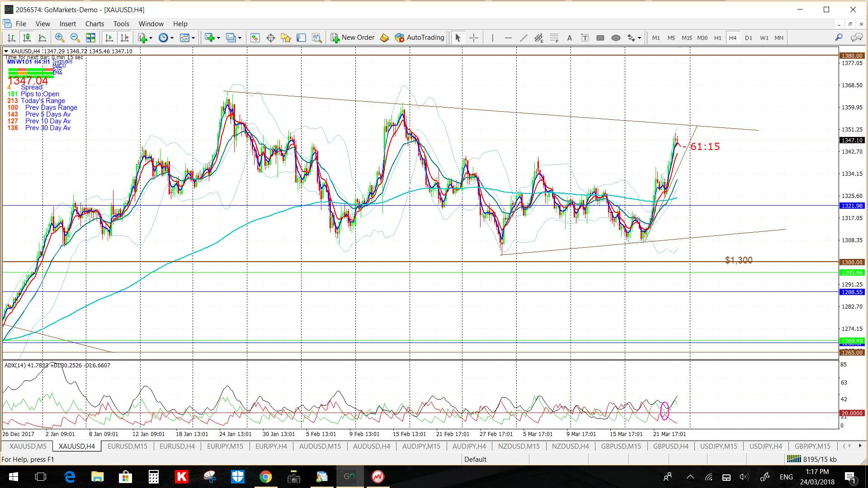This screenshot has height=488, width=868.
Task: Open the Tools menu
Action: click(x=121, y=24)
